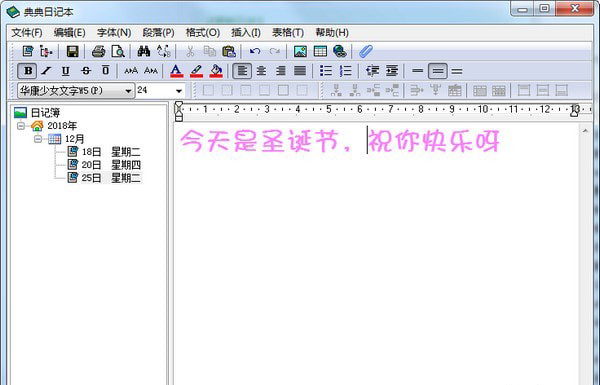The height and width of the screenshot is (385, 600).
Task: Click the tree structure toolbar icon
Action: tap(46, 51)
